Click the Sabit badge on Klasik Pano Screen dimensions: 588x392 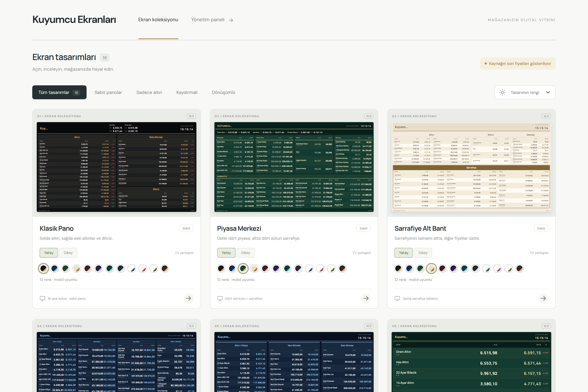pos(186,228)
